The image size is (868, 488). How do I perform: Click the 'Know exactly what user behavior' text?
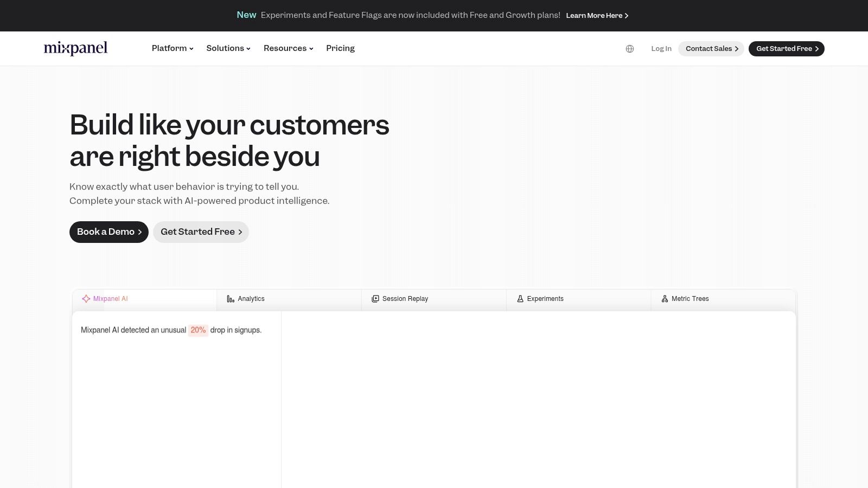184,187
